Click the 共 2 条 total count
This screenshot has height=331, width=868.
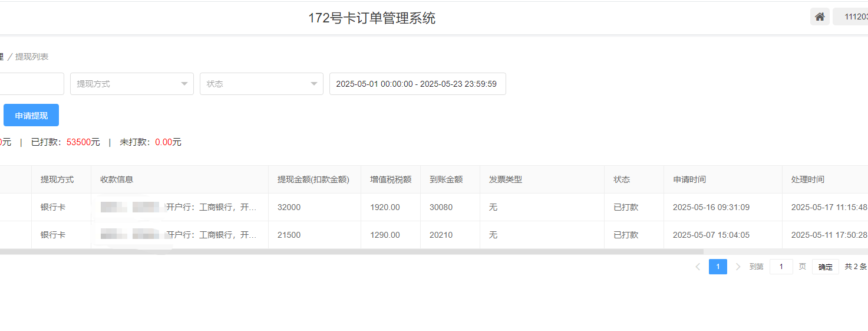(x=856, y=267)
